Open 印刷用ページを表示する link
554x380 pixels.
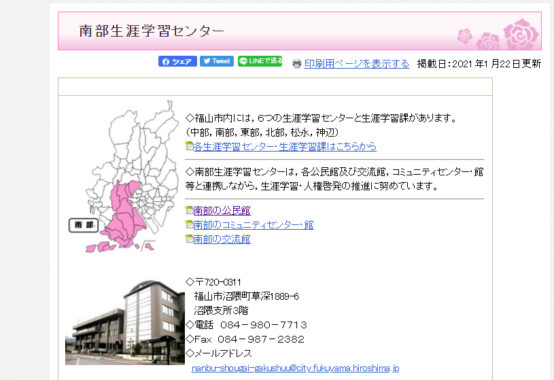click(x=356, y=64)
